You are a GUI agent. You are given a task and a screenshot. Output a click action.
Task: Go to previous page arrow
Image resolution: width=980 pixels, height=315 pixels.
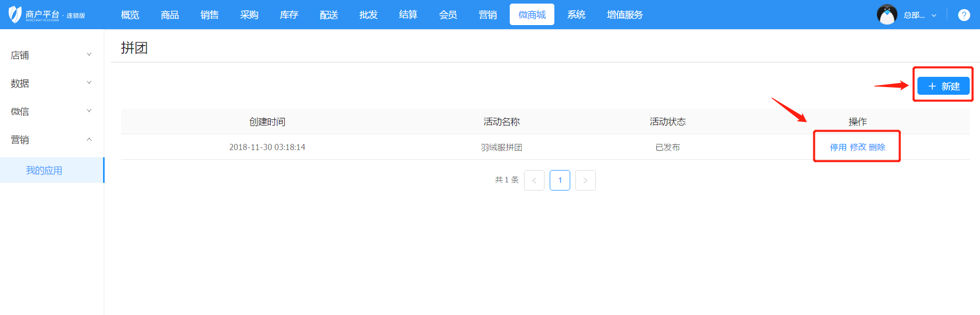tap(534, 180)
